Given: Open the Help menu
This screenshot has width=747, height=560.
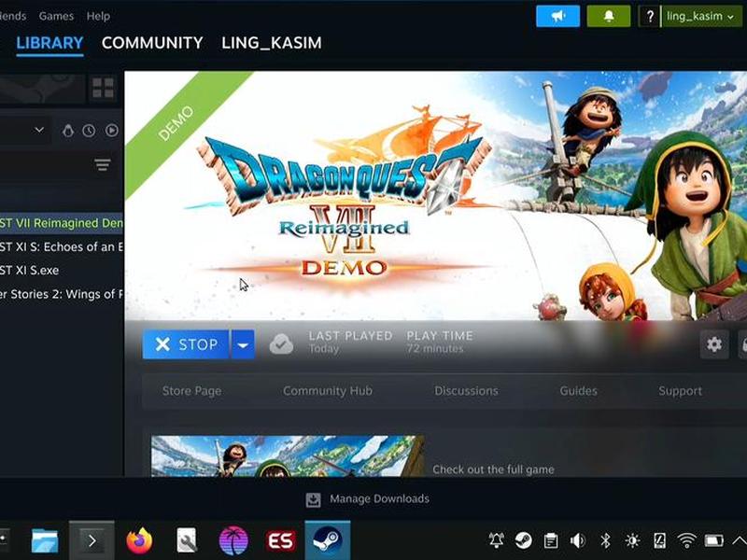Looking at the screenshot, I should [x=98, y=16].
